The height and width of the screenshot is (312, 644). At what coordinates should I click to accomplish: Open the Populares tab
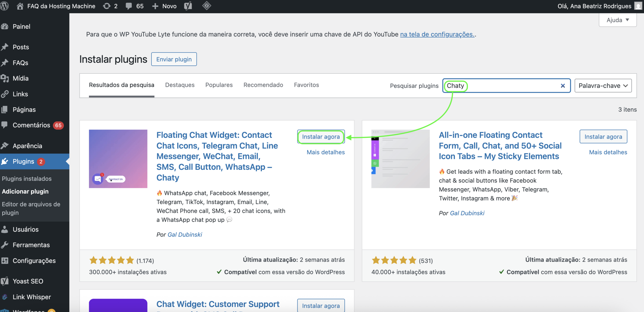point(219,85)
